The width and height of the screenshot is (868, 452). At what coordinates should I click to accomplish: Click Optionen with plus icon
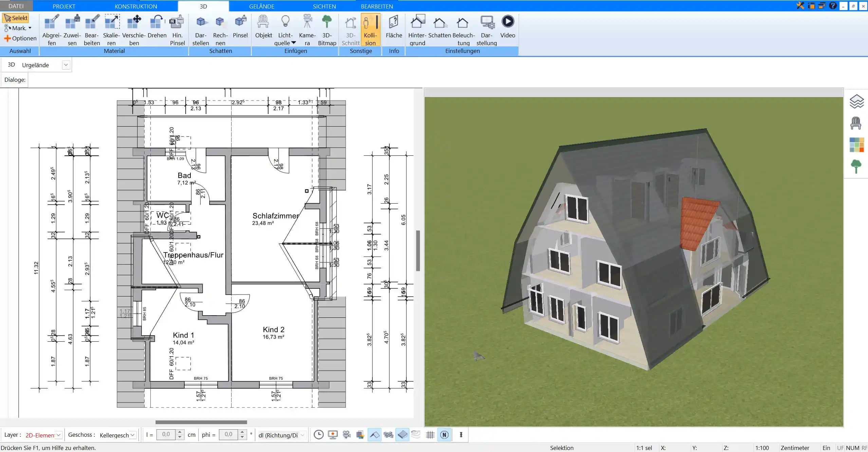[x=20, y=38]
